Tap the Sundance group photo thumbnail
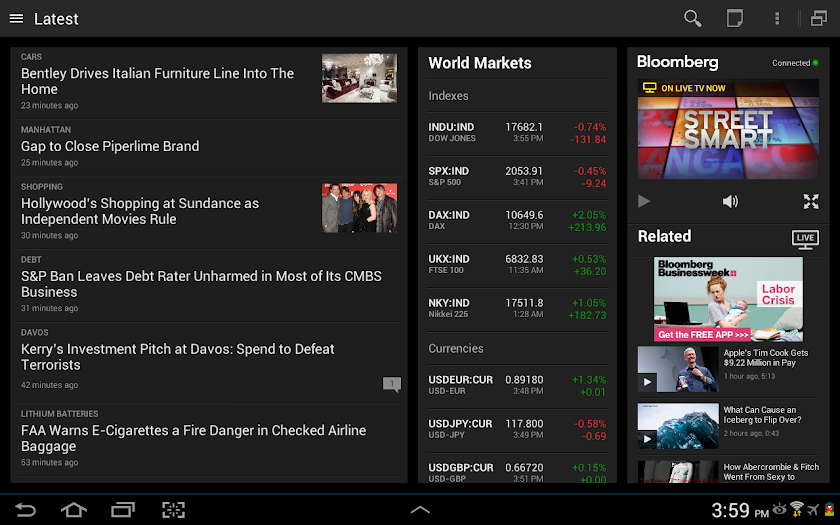 (359, 208)
